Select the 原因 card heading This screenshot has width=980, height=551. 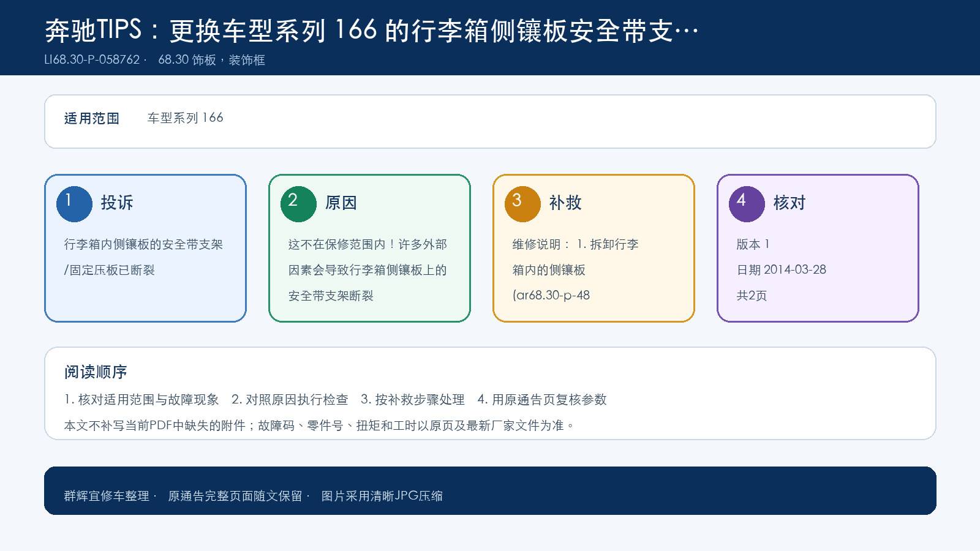341,203
